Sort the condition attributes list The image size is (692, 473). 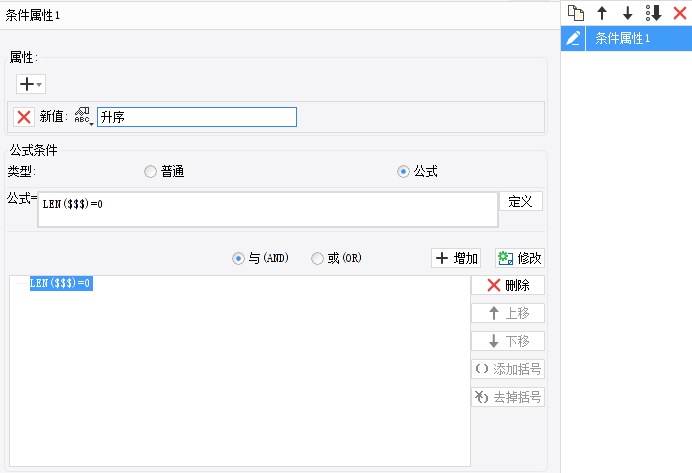click(654, 13)
